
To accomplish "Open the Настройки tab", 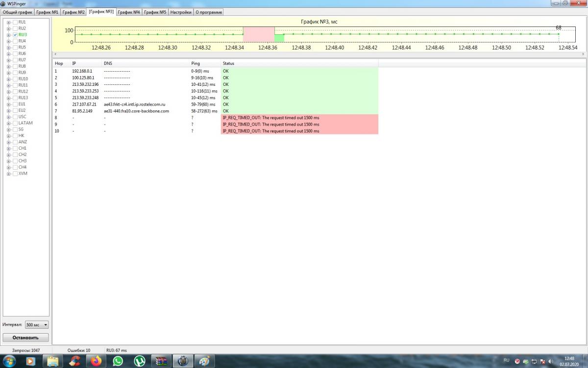I will [x=181, y=12].
